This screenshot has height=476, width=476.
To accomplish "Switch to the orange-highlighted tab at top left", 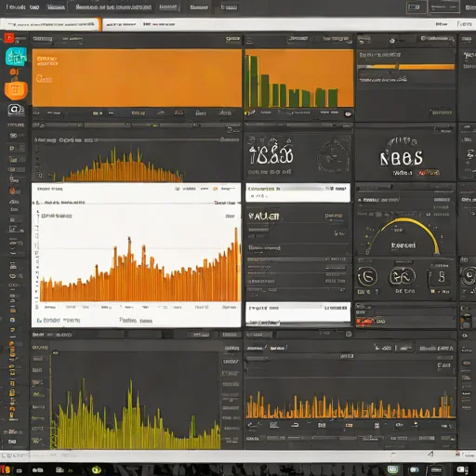I will click(50, 24).
